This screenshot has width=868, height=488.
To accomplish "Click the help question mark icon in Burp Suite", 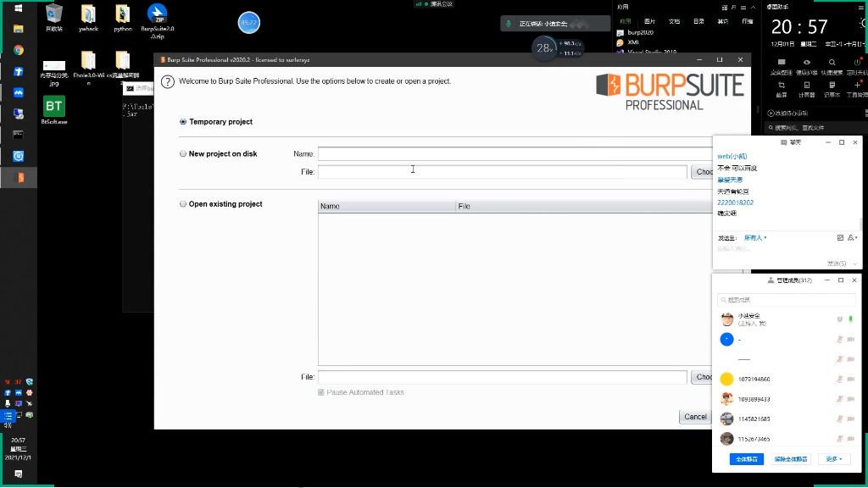I will [x=167, y=82].
